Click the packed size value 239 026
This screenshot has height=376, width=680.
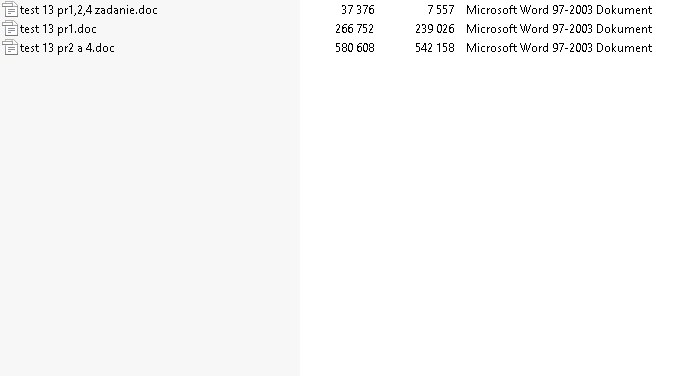[x=435, y=29]
